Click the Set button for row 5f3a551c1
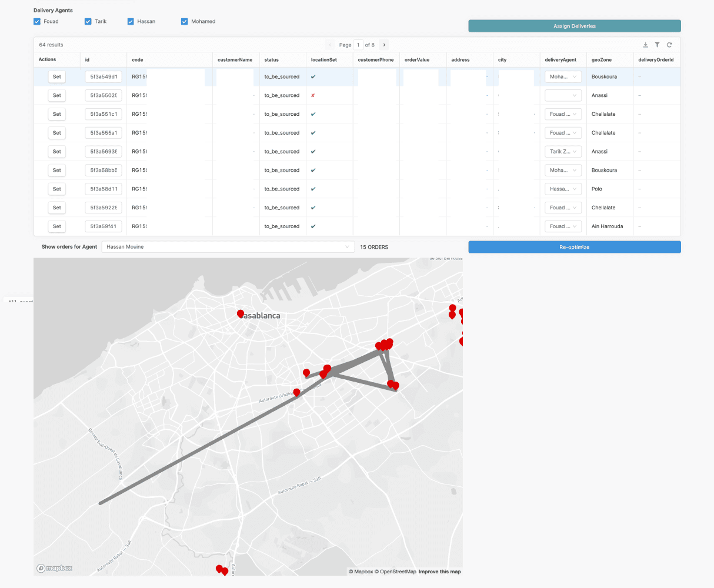The height and width of the screenshot is (588, 714). (57, 114)
